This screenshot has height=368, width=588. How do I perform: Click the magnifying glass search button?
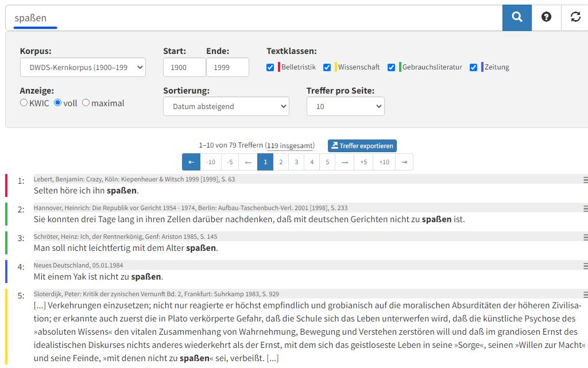coord(517,17)
